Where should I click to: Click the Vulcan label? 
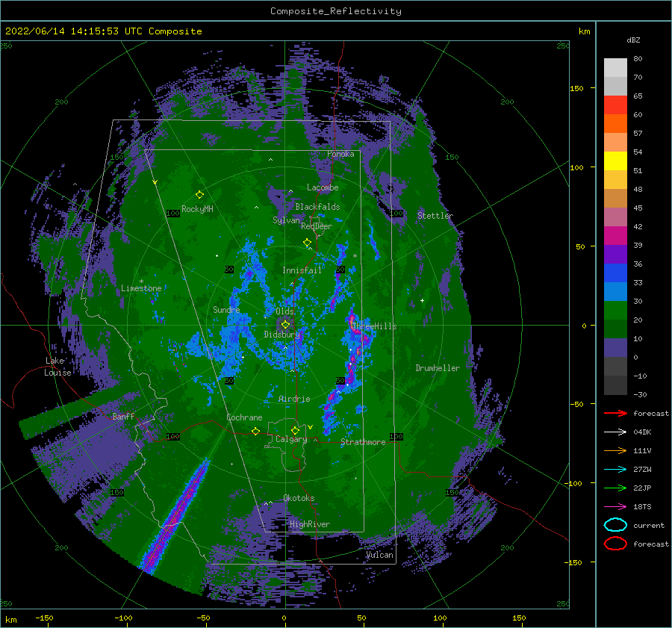pos(380,555)
